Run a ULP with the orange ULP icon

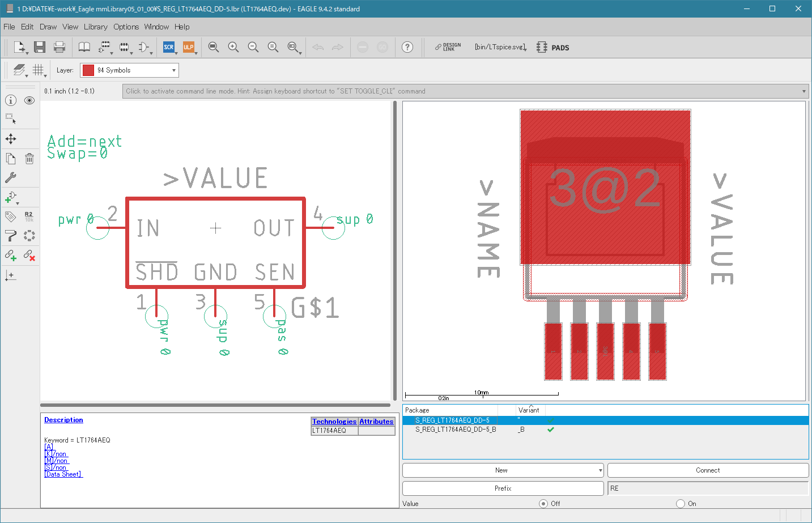pos(188,47)
